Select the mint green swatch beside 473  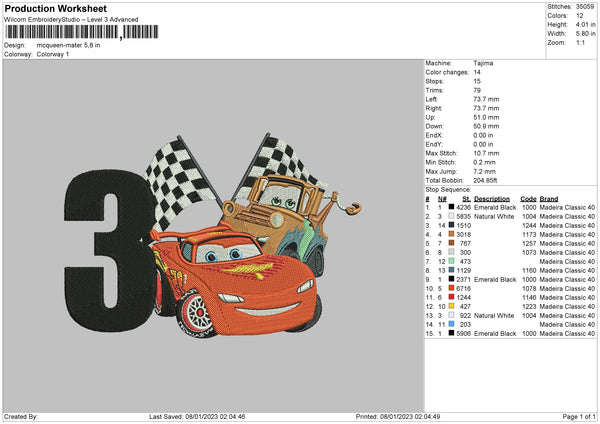(x=452, y=261)
